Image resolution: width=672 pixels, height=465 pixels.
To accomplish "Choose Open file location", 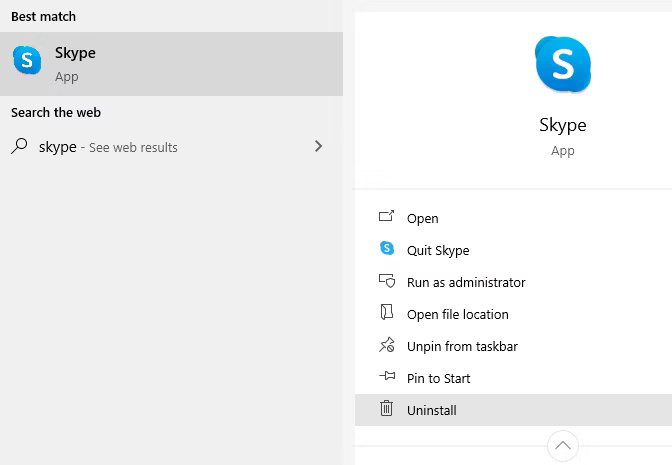I will 513,314.
